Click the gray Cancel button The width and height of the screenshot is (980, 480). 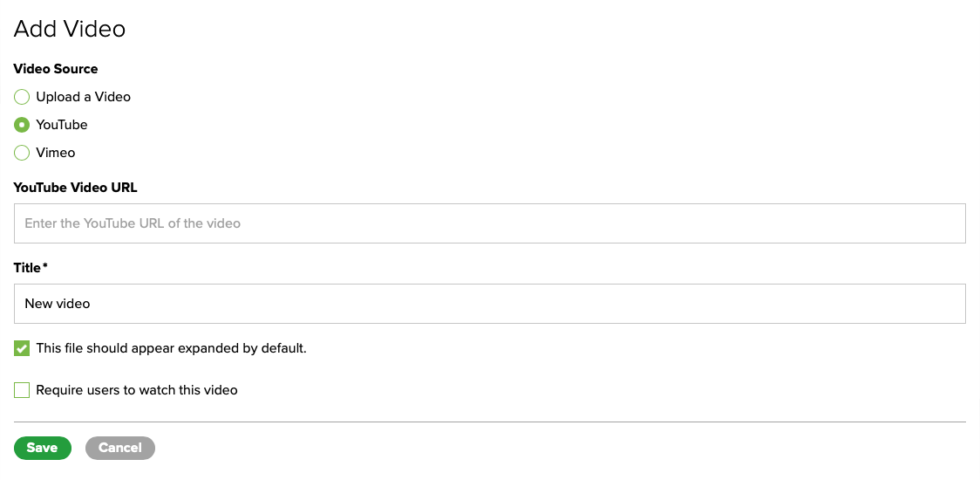click(119, 448)
